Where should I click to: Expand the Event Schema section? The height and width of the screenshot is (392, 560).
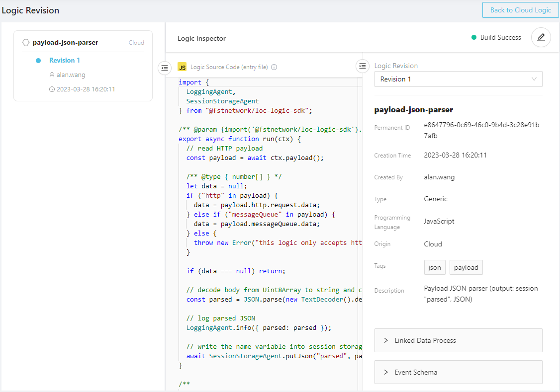(x=458, y=372)
